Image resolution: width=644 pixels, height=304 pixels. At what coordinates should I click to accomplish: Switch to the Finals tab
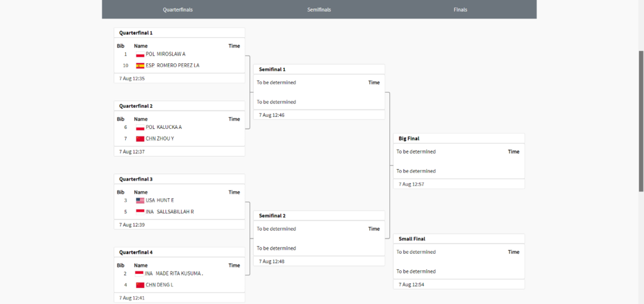(x=460, y=9)
